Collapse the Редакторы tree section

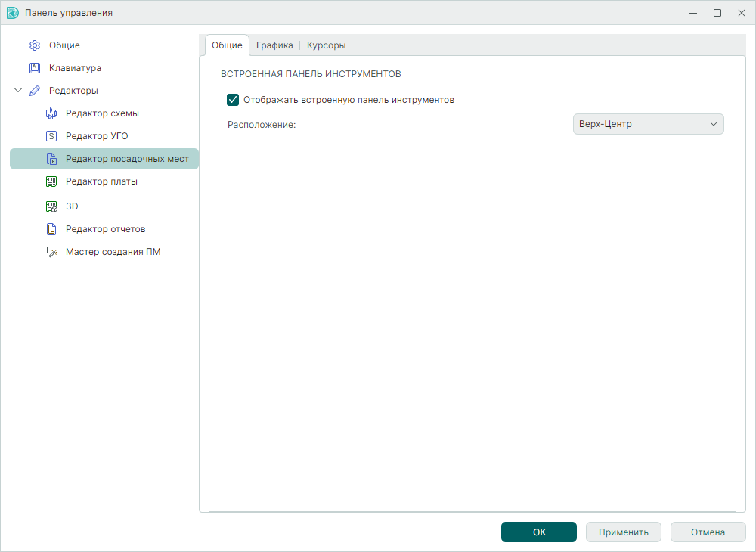click(x=18, y=91)
